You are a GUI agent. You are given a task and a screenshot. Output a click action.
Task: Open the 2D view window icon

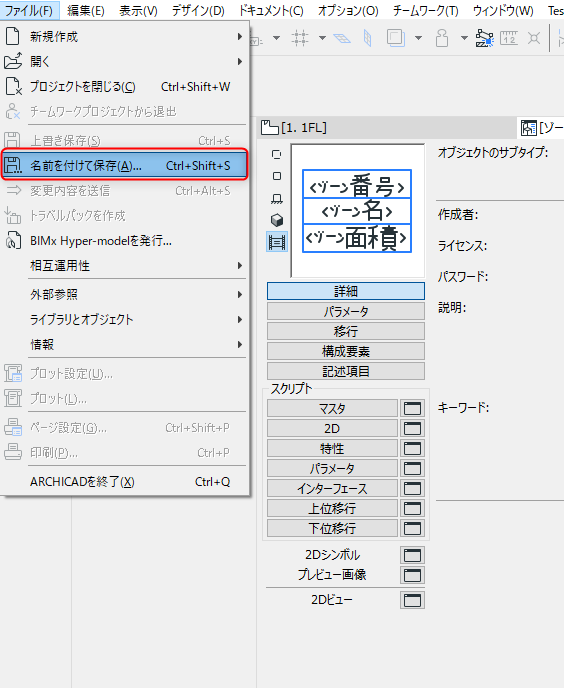point(412,600)
